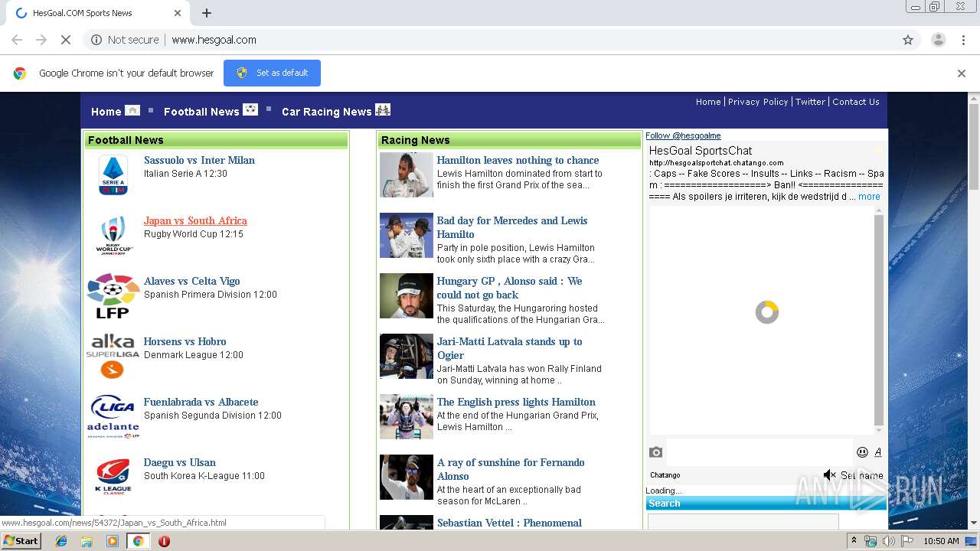980x551 pixels.
Task: Click the red Opera taskbar icon
Action: pyautogui.click(x=164, y=541)
